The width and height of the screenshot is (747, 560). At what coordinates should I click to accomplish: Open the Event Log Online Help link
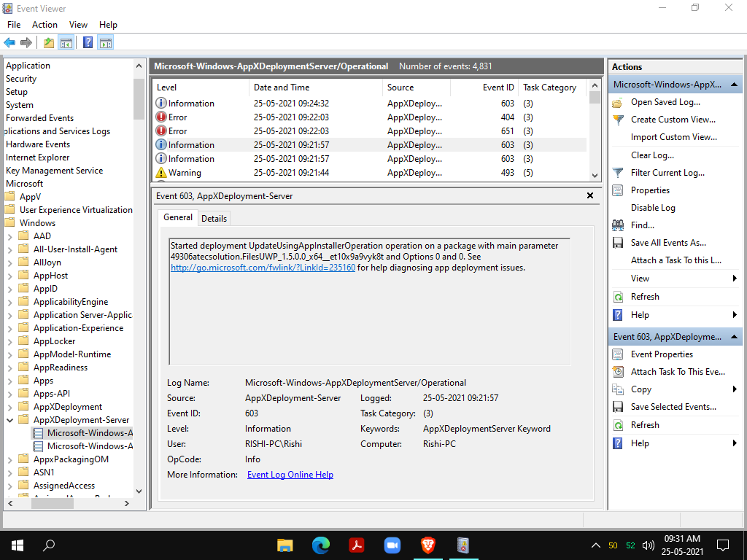[290, 474]
